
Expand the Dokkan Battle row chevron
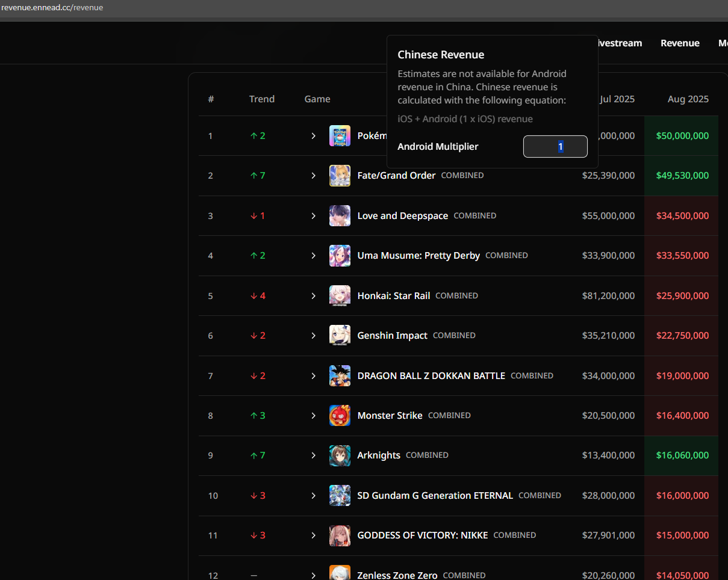313,375
